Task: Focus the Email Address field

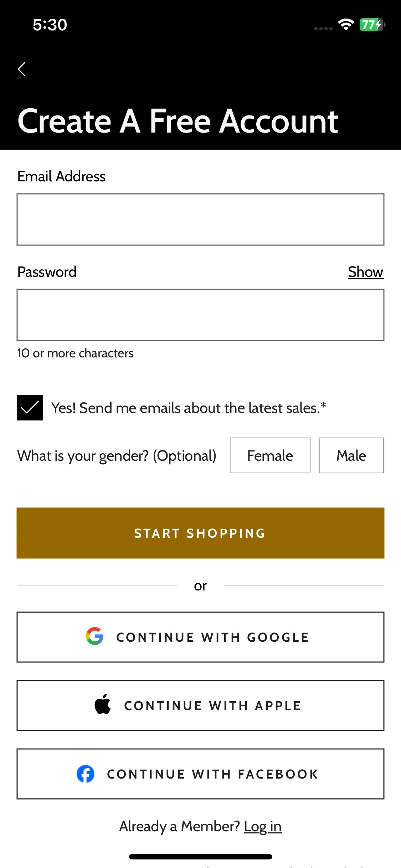Action: click(200, 219)
